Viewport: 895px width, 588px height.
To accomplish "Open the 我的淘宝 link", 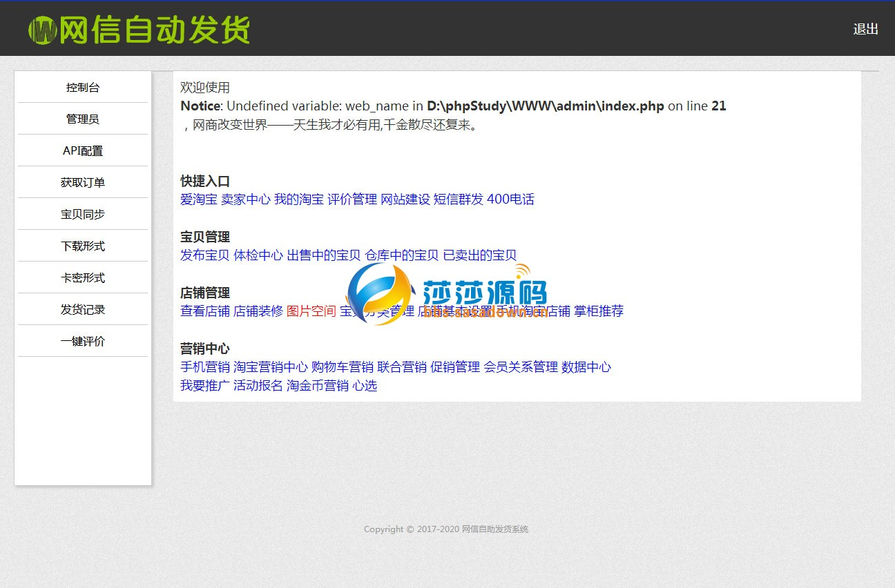I will 299,199.
